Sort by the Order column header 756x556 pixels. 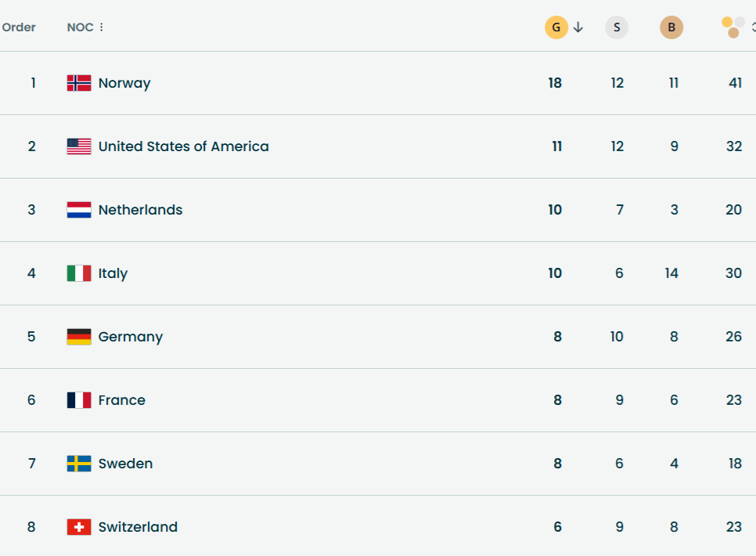coord(19,27)
